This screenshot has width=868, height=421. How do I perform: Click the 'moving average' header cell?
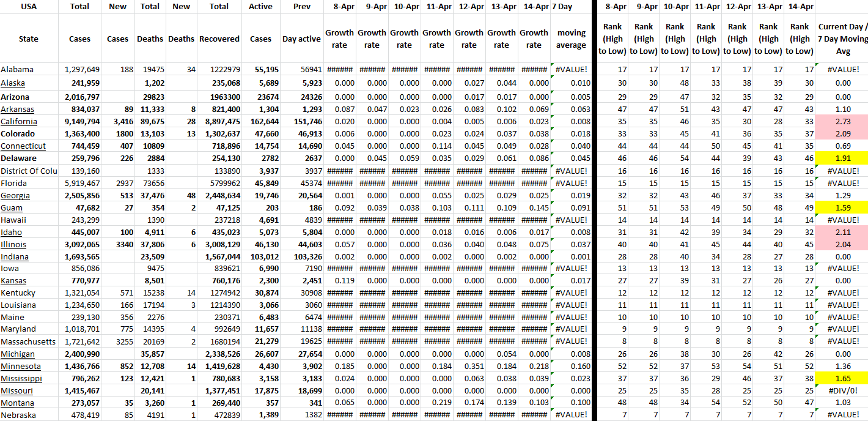click(571, 39)
